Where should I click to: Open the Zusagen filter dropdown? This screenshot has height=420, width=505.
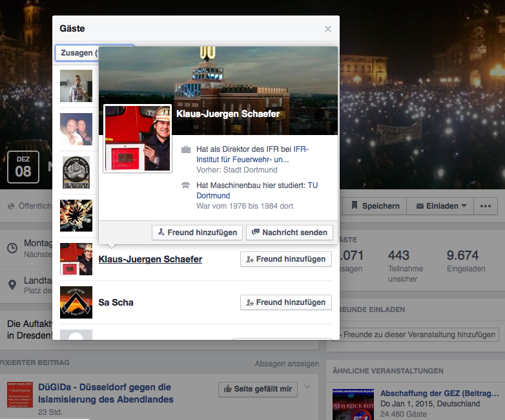pyautogui.click(x=77, y=53)
